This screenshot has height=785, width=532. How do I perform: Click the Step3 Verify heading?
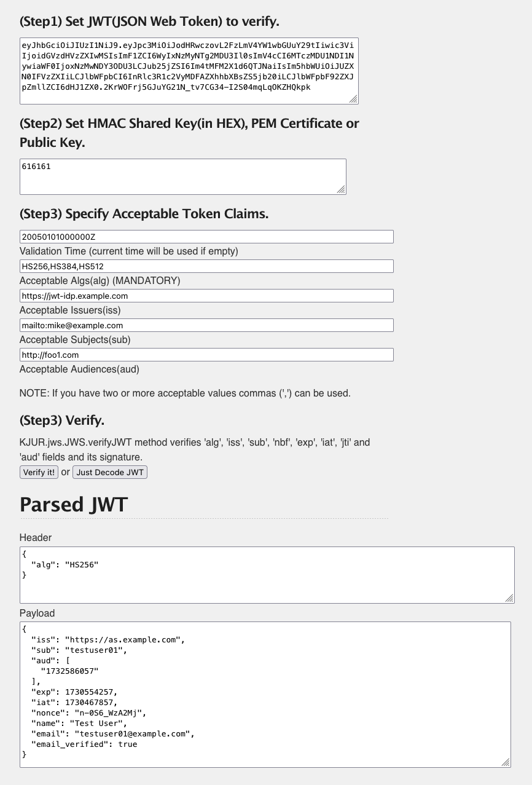pos(62,420)
